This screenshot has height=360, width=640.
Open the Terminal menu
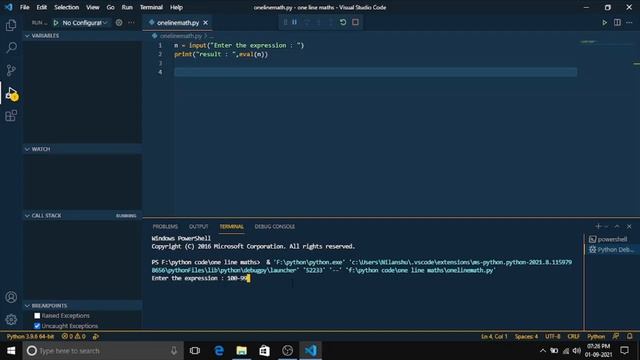tap(151, 7)
